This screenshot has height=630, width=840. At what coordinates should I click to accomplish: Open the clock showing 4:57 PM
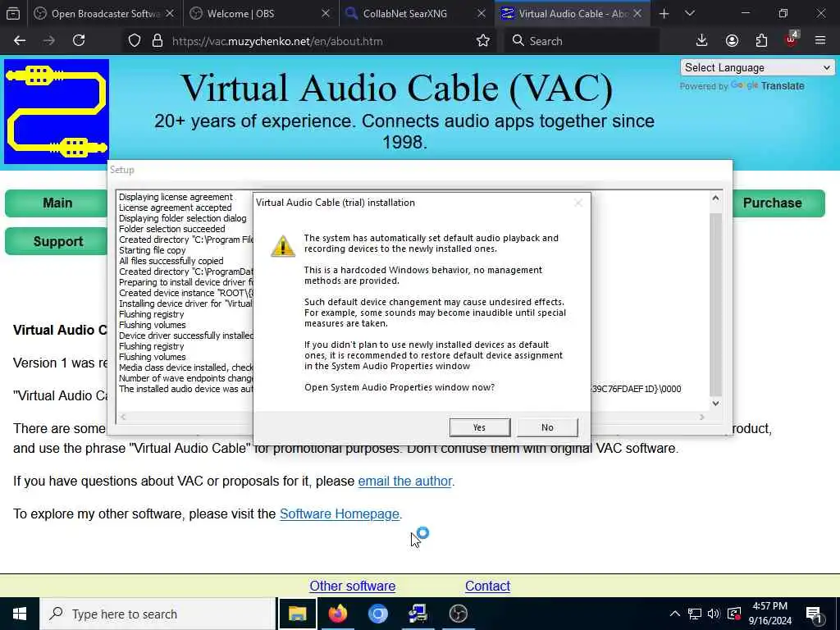769,614
